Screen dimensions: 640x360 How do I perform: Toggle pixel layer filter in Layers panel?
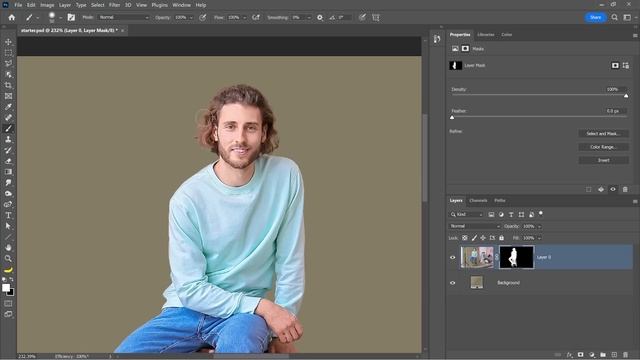pyautogui.click(x=491, y=214)
